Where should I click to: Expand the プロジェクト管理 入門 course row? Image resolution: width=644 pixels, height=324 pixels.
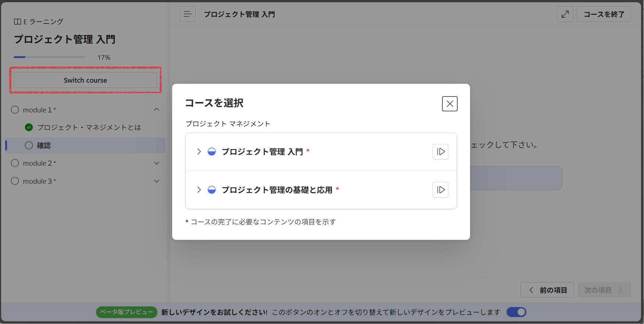tap(199, 152)
